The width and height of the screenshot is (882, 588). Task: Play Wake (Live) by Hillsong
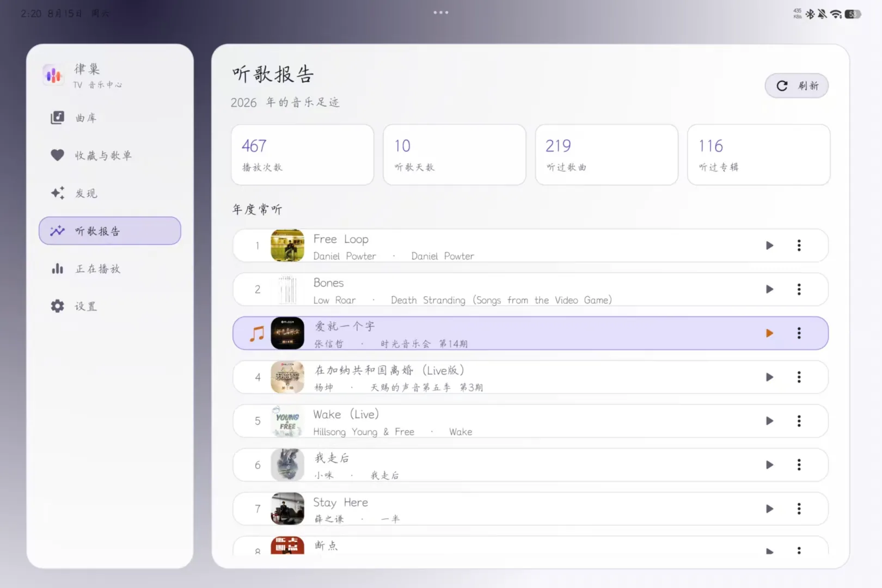(x=769, y=421)
